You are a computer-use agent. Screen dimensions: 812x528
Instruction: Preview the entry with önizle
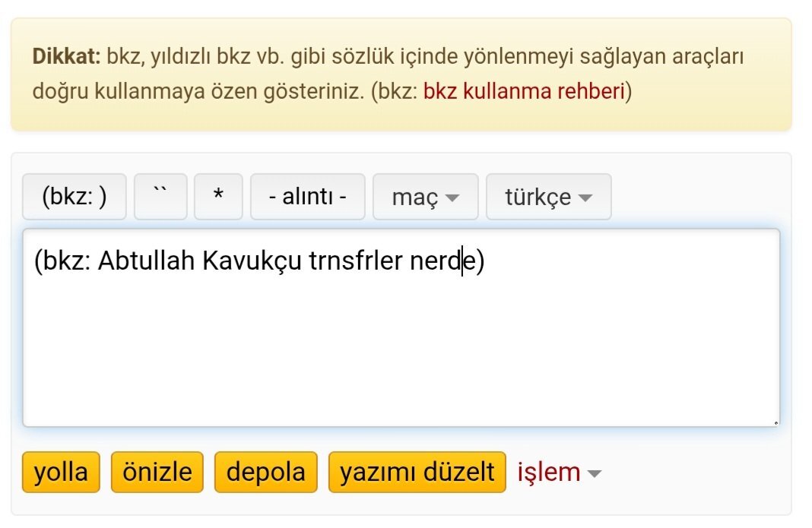(x=157, y=473)
